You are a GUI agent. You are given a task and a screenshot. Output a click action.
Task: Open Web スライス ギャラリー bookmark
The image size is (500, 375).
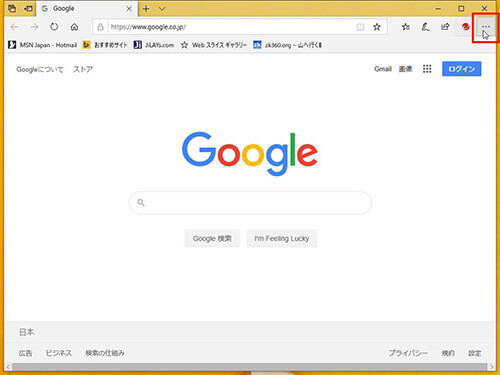tap(214, 45)
